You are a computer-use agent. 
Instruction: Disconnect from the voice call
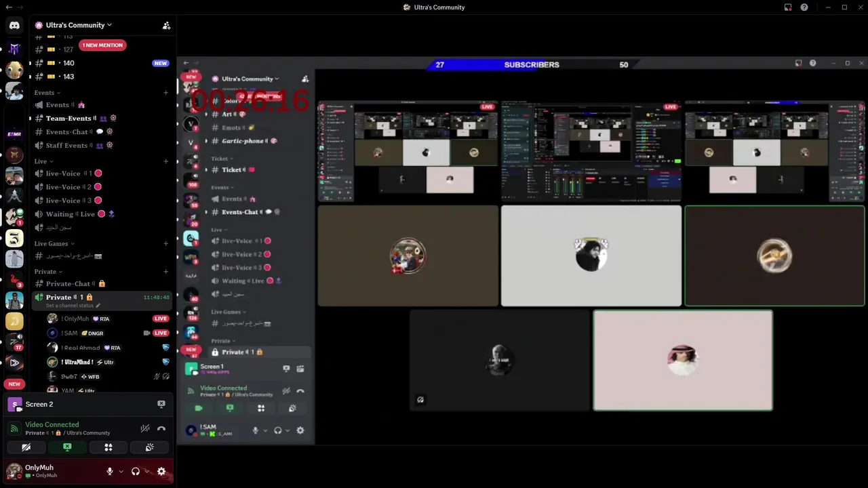pos(161,428)
